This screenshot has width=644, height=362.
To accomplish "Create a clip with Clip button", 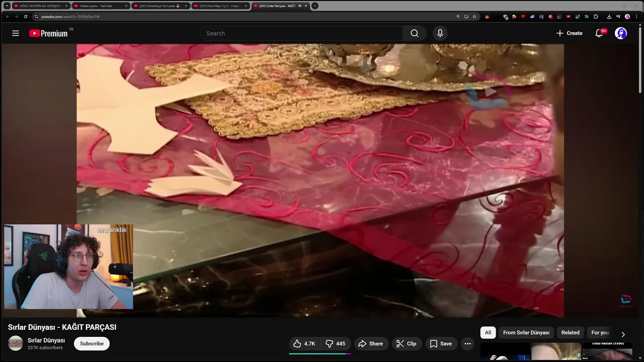I will click(x=406, y=343).
